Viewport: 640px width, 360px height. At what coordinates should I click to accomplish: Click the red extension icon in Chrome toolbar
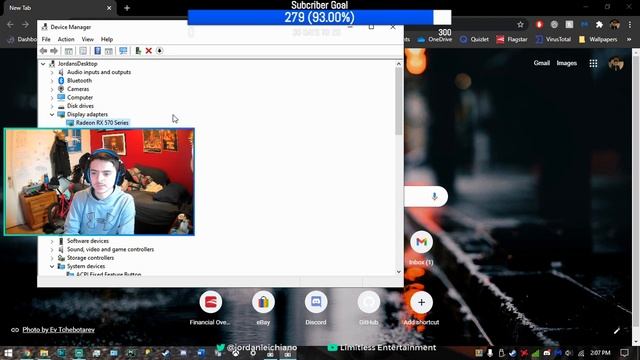click(539, 24)
